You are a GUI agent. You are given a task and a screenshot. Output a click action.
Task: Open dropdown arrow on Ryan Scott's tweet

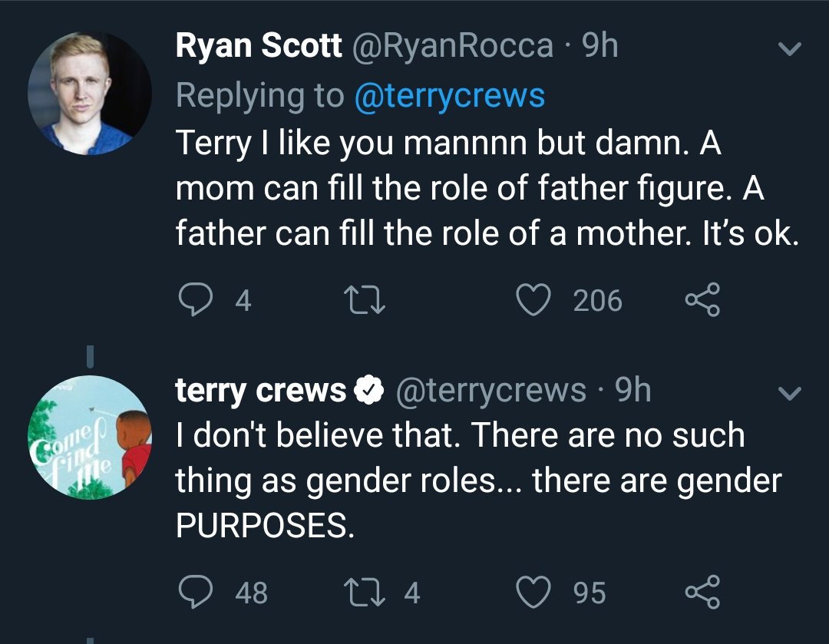click(x=789, y=49)
